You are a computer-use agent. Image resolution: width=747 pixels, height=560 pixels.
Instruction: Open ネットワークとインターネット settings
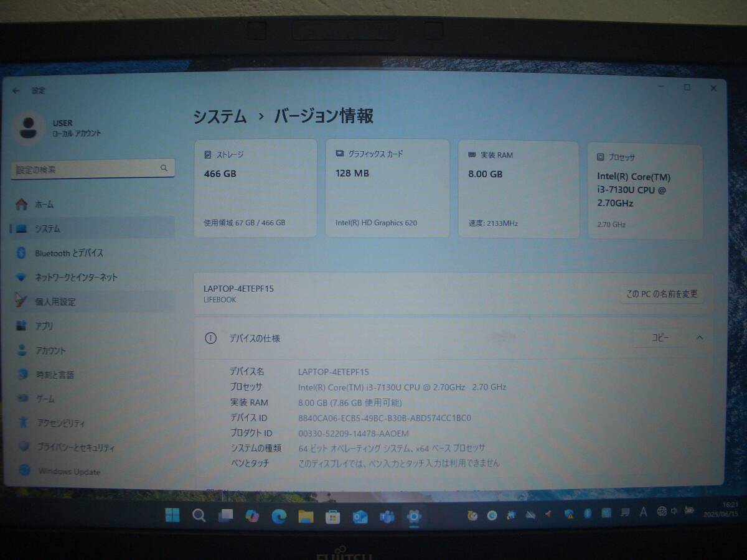pos(92,277)
